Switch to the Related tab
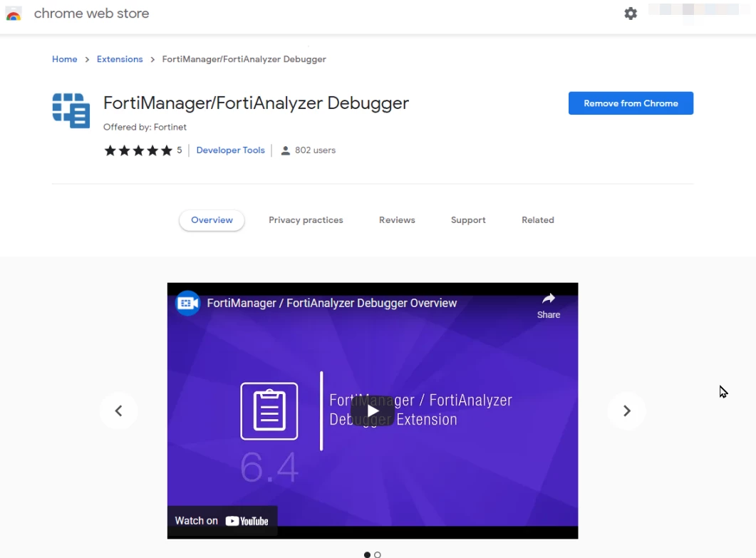 click(x=537, y=220)
